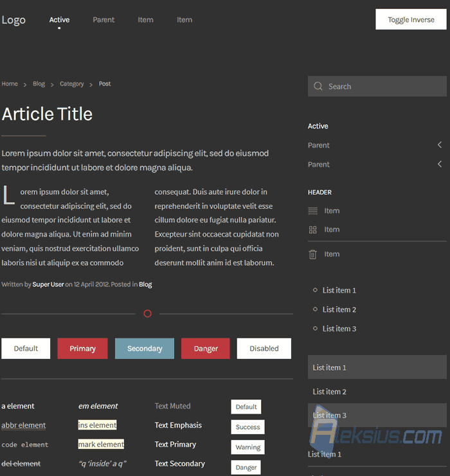Select Active in the sidebar nav
This screenshot has width=450, height=476.
point(318,126)
